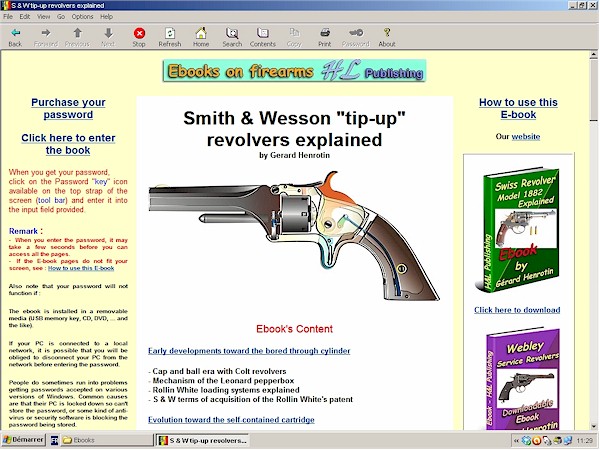Click the Ebook's Content heading

point(294,329)
